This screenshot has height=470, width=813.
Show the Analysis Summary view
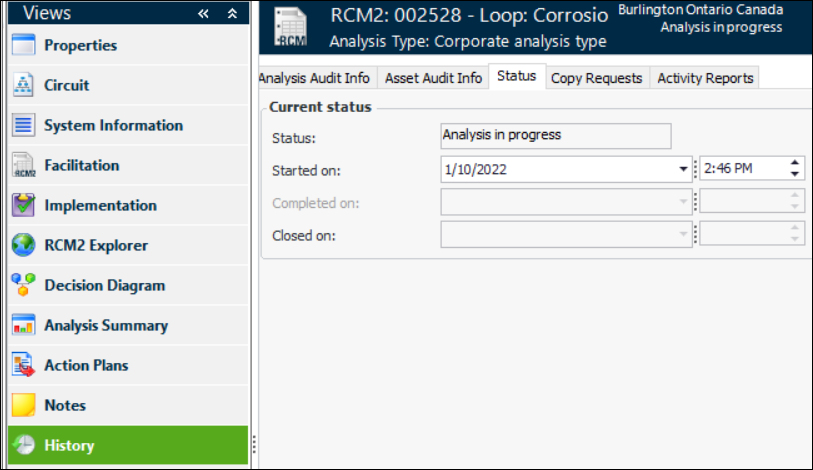(x=128, y=325)
